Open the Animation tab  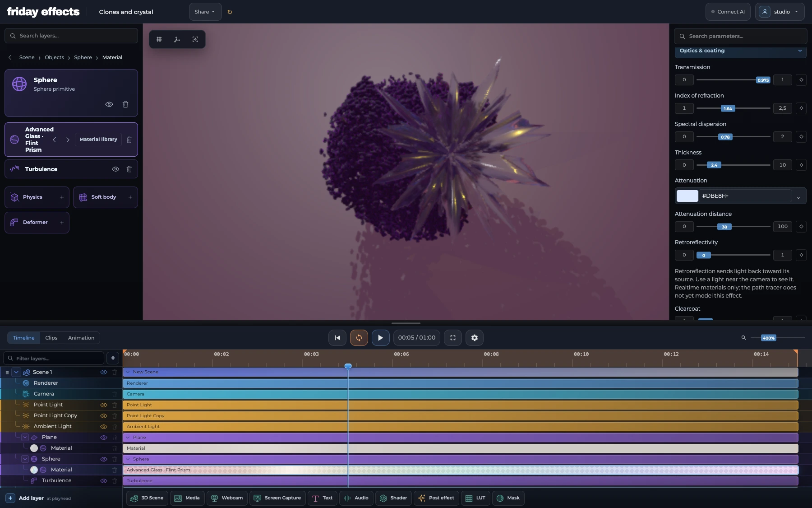click(x=81, y=338)
